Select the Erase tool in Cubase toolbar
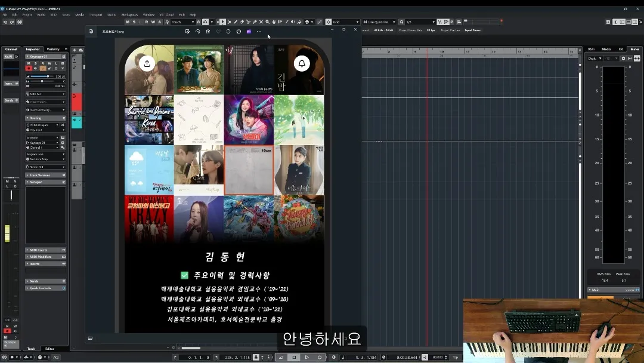 [x=242, y=21]
